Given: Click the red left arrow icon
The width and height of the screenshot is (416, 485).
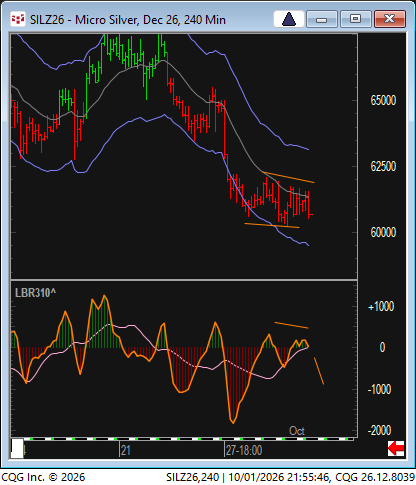Looking at the screenshot, I should [396, 448].
